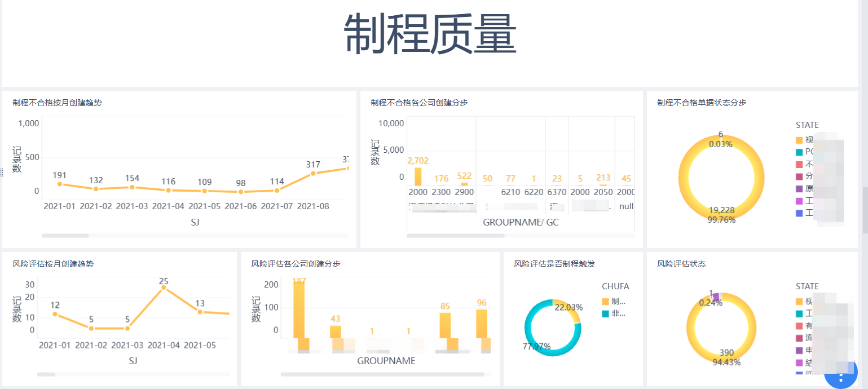This screenshot has height=389, width=868.
Task: Click the top orange STATE legend swatch in 制程不合格单据状态分步
Action: 799,140
